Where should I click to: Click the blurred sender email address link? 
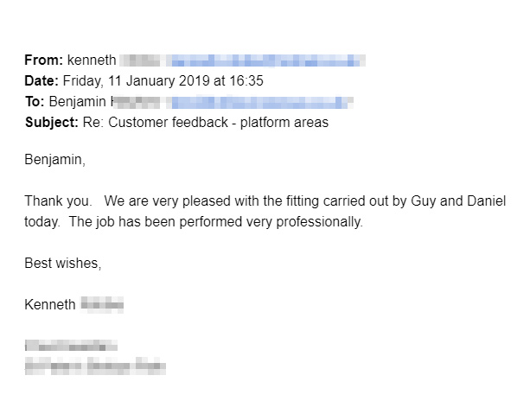tap(265, 60)
